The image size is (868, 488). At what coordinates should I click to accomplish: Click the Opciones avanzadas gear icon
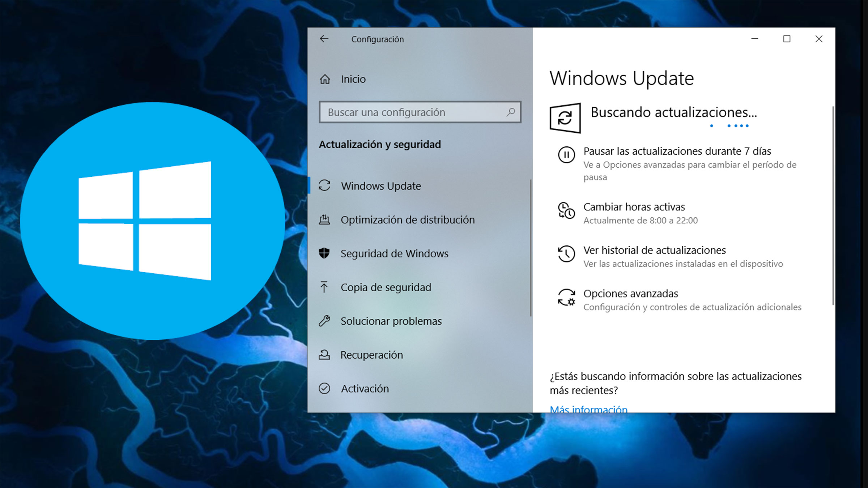tap(566, 297)
